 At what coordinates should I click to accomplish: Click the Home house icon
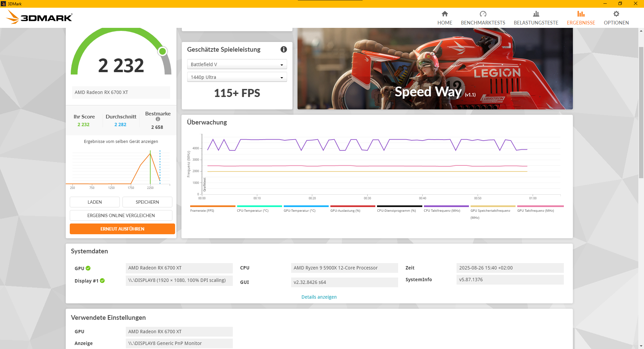445,14
